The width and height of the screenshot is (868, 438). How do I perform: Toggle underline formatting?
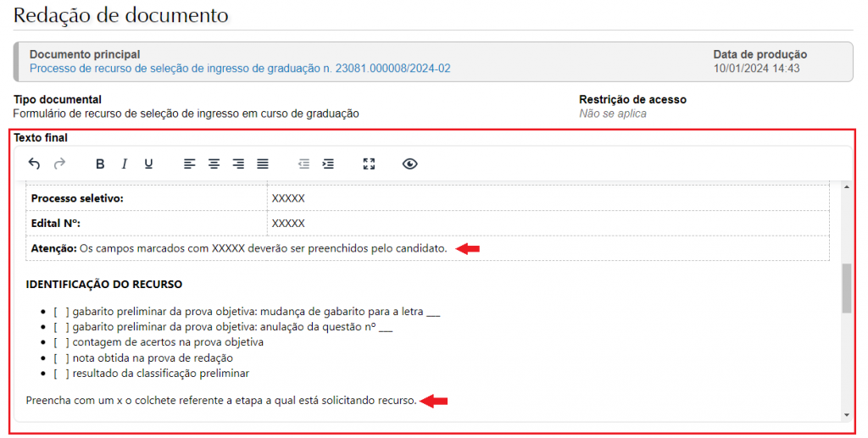click(x=148, y=164)
